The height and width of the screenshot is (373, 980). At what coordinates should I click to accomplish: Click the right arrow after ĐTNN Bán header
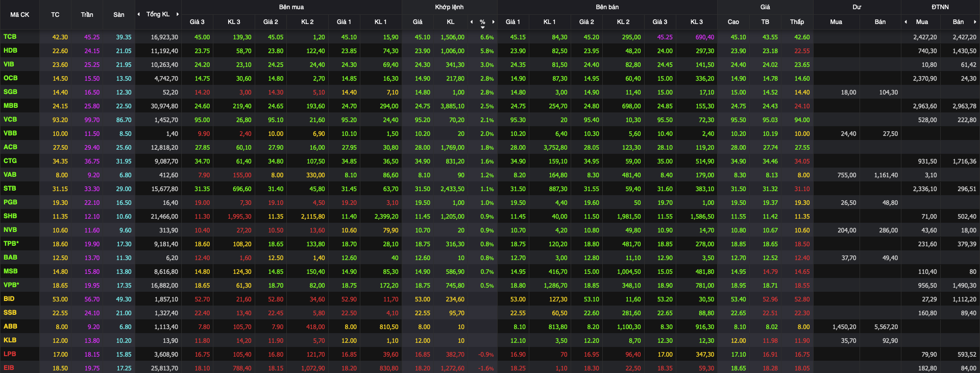[975, 22]
